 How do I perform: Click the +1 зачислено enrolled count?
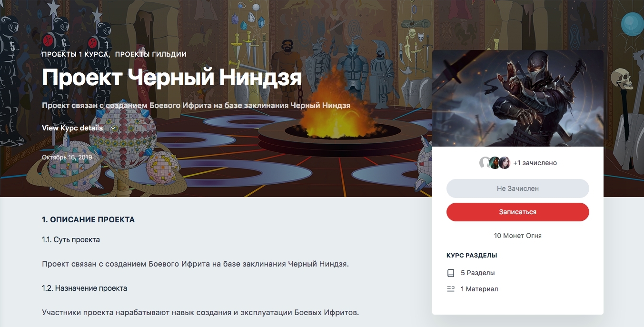pos(535,163)
